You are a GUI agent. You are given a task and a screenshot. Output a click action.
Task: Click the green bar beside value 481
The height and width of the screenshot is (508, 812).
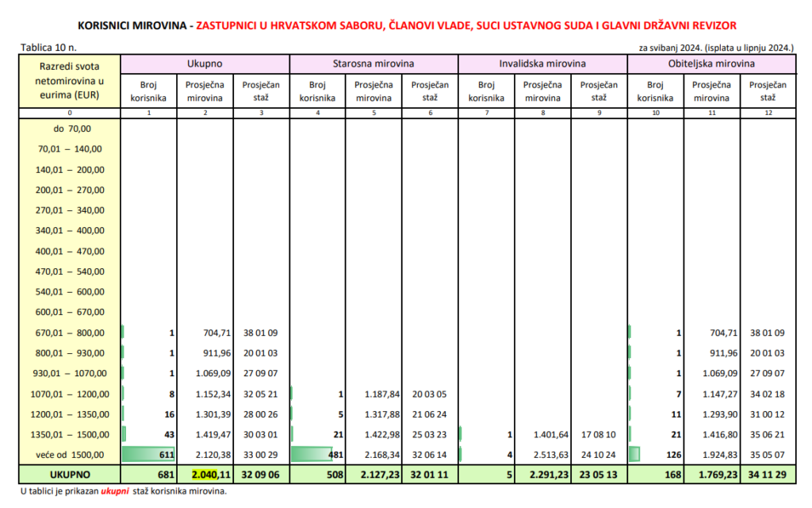point(304,453)
